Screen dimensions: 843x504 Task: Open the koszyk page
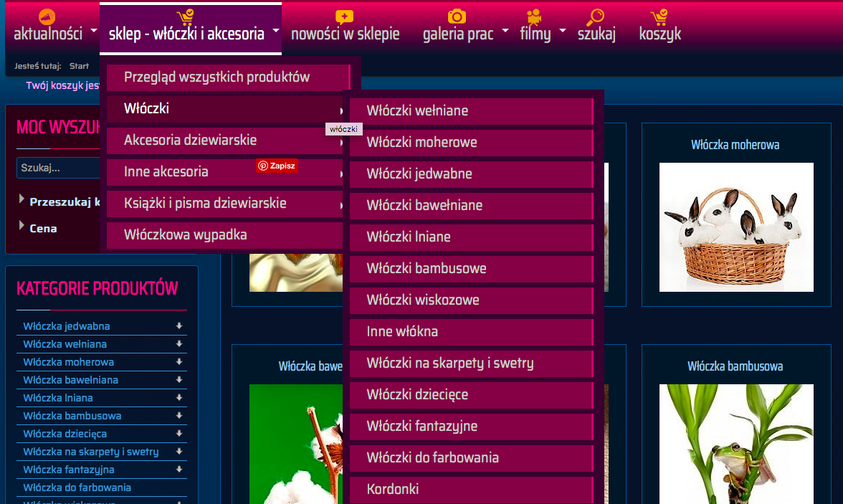[659, 34]
